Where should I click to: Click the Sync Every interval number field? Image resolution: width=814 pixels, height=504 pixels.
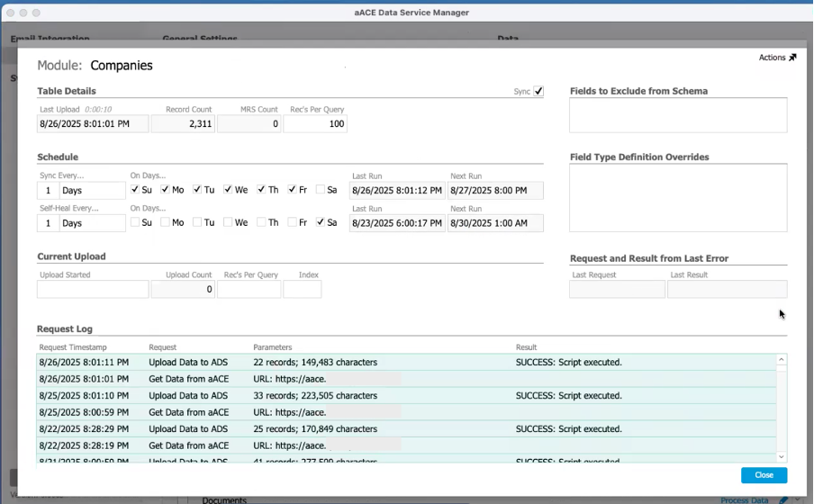click(x=48, y=191)
